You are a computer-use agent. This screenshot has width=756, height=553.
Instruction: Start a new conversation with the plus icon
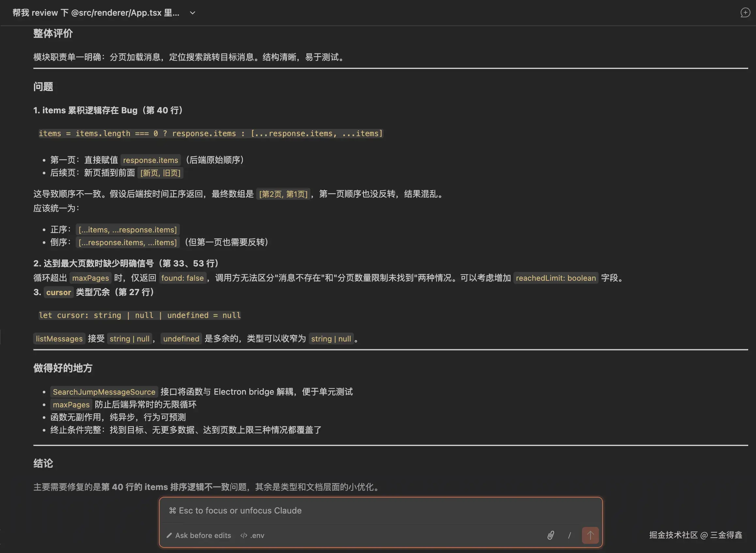click(x=745, y=12)
